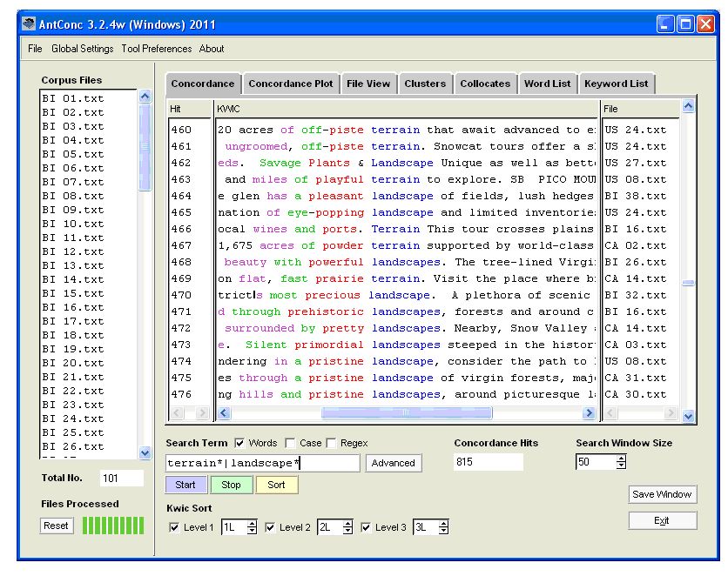Increase Level 2 sort value arrow
728x576 pixels.
(347, 524)
